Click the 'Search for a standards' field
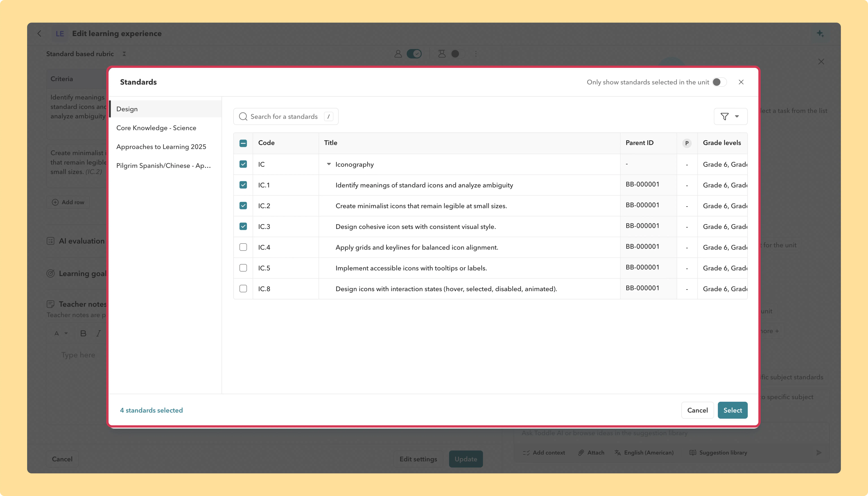 [286, 117]
